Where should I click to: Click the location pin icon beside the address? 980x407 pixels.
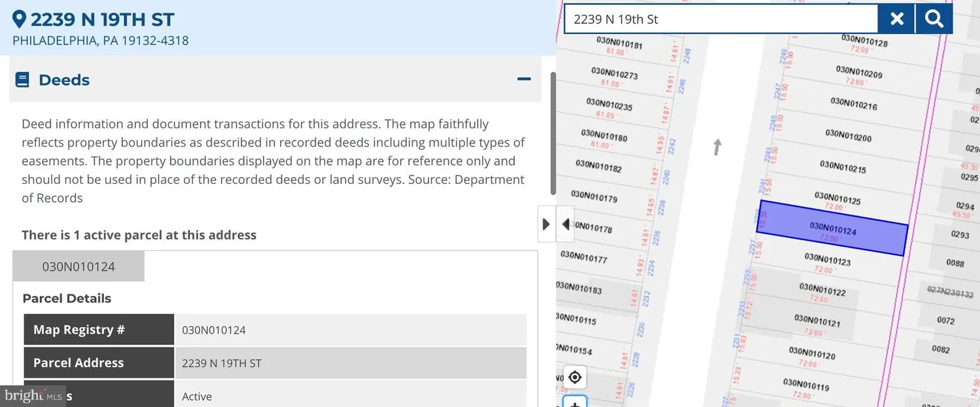coord(20,19)
